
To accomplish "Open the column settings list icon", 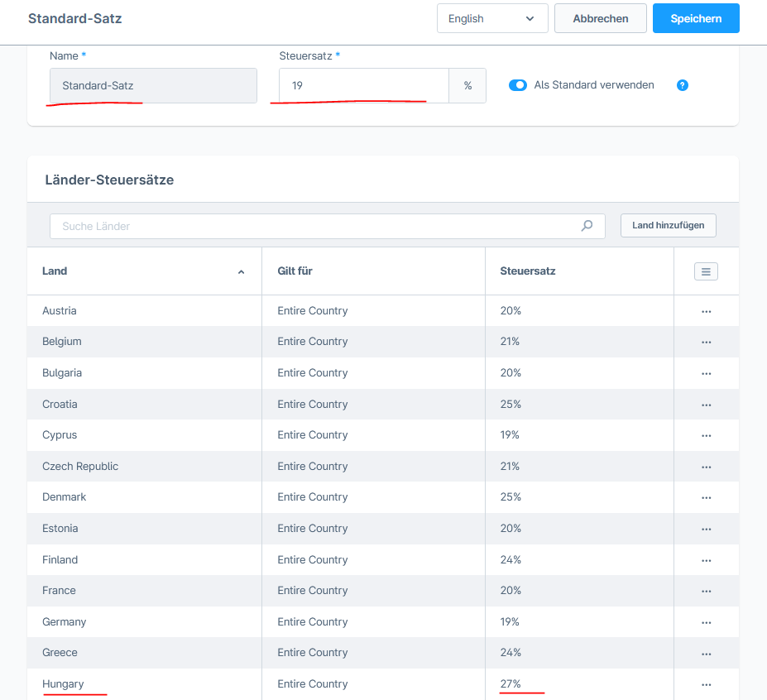I will point(706,271).
